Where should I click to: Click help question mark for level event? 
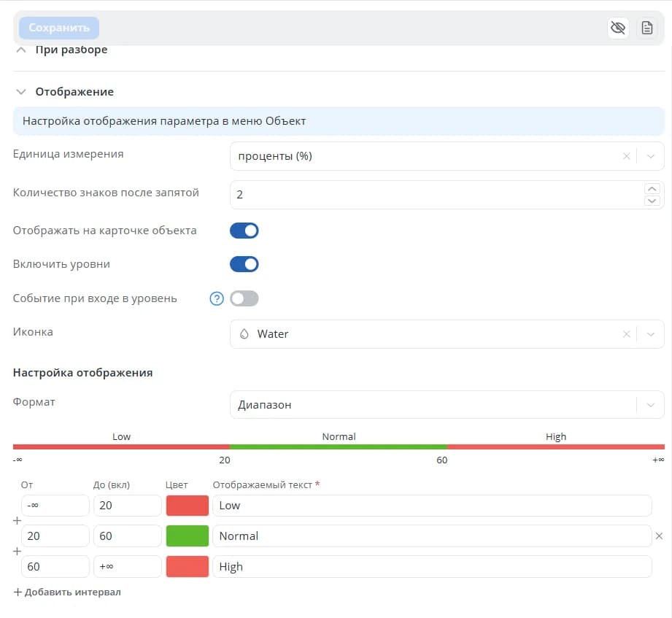point(217,298)
